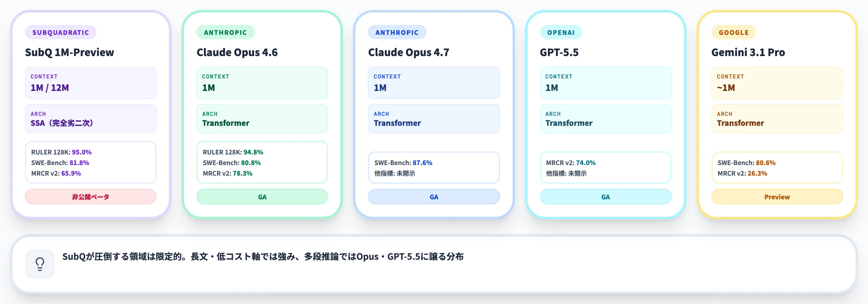Image resolution: width=868 pixels, height=304 pixels.
Task: Select the SUBQUADRATIC vendor badge
Action: pos(61,32)
